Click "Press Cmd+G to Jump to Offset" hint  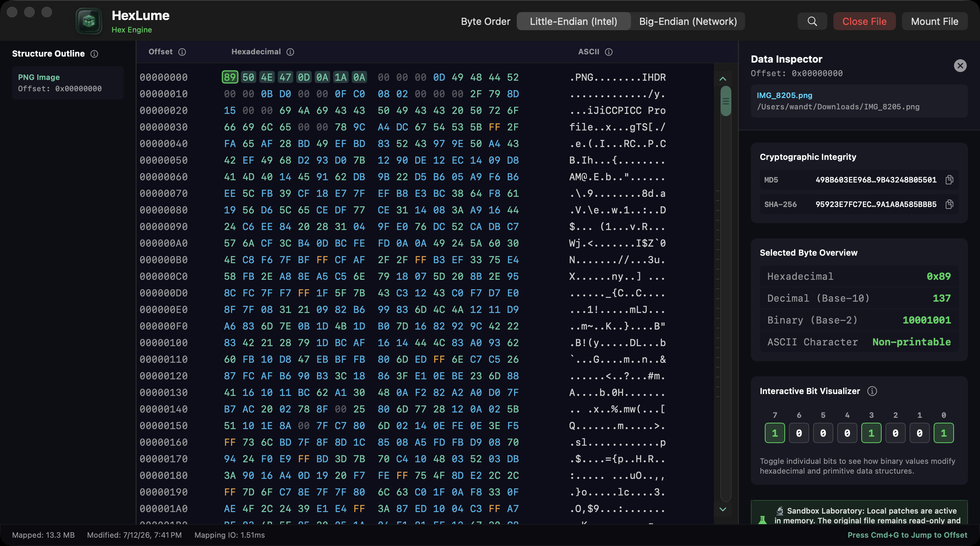tap(907, 535)
